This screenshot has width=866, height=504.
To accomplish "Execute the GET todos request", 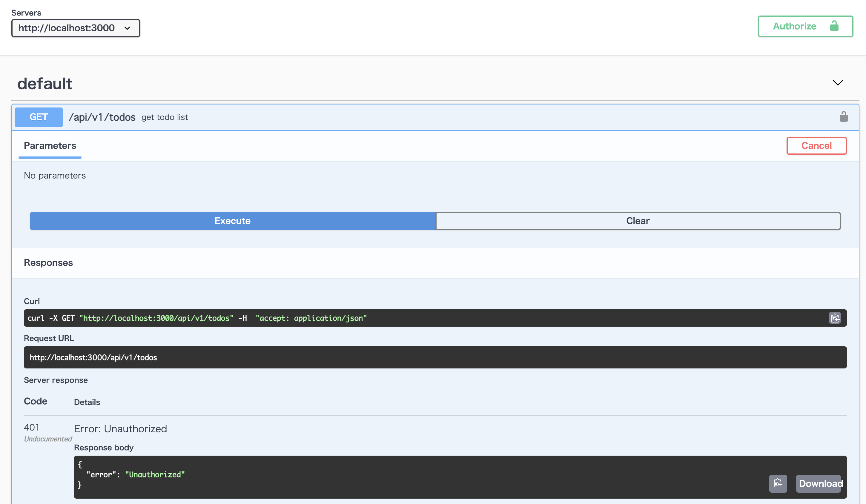I will [232, 221].
